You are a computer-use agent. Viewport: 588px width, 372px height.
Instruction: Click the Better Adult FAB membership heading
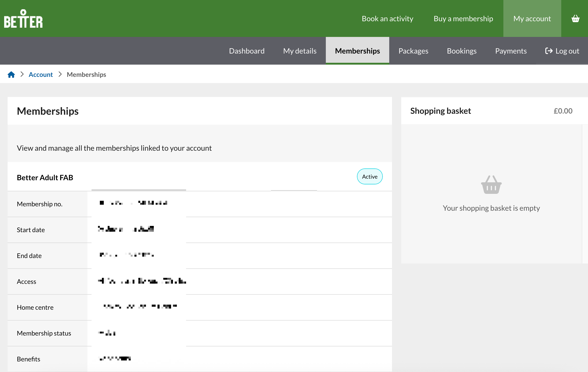pos(45,177)
